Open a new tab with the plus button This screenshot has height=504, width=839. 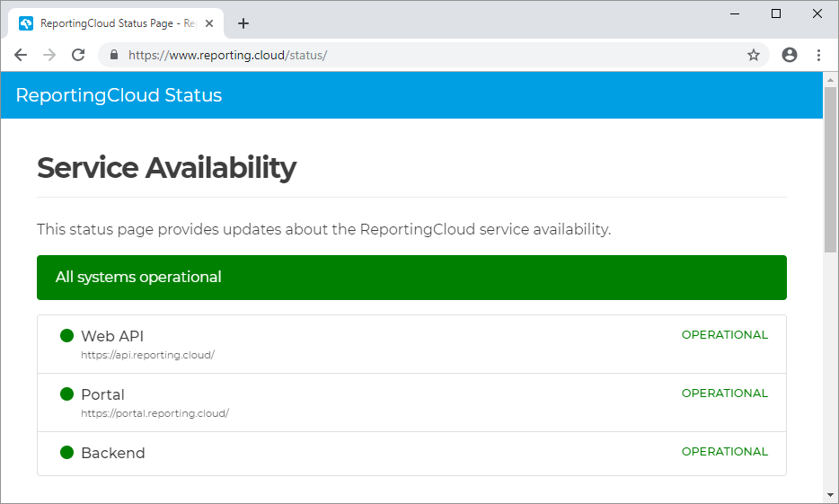[243, 23]
